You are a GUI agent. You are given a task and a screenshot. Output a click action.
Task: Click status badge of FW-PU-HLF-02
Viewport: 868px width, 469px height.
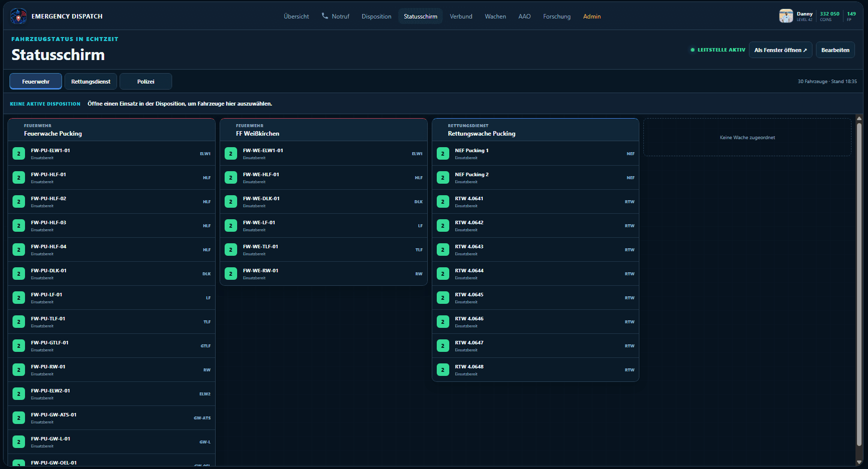pos(19,202)
